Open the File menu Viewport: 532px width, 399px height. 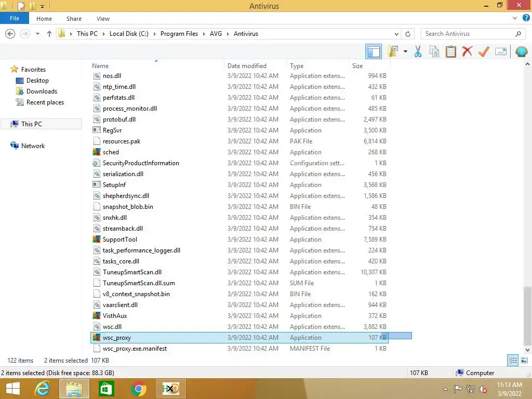pyautogui.click(x=14, y=18)
